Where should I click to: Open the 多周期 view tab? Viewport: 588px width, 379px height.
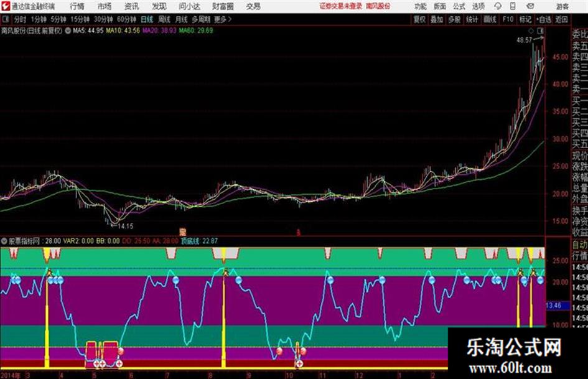[201, 19]
